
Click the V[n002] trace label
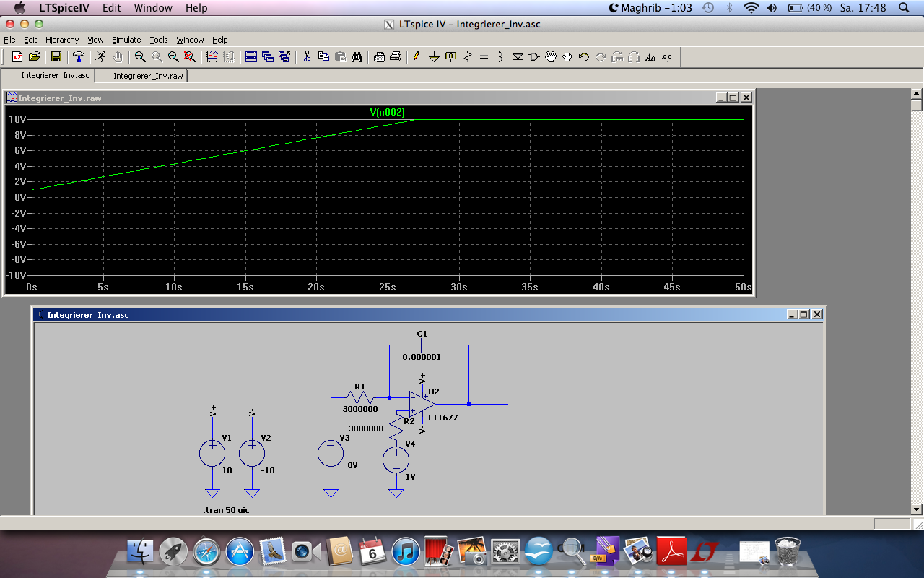tap(388, 112)
